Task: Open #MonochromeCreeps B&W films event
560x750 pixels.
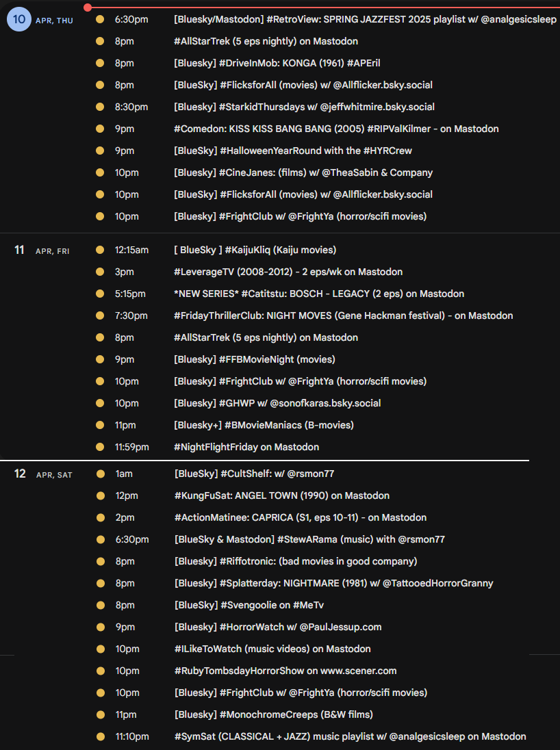Action: [274, 715]
